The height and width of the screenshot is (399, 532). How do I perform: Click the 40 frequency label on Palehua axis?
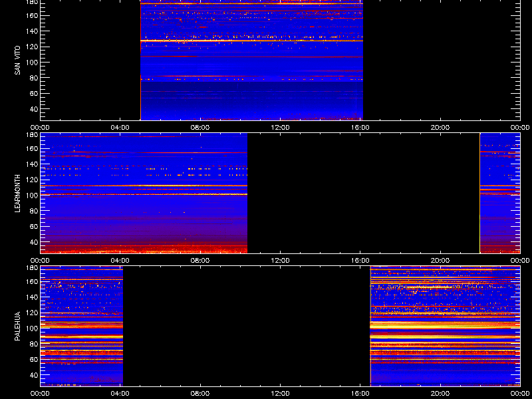[35, 375]
